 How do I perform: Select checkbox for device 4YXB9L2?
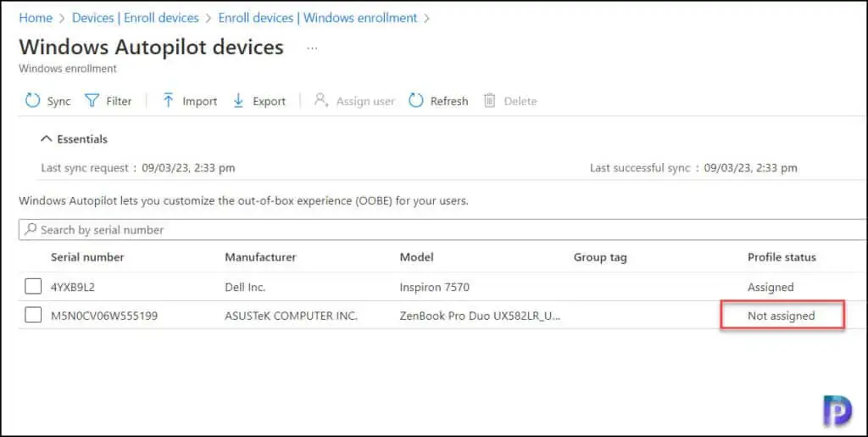pos(33,287)
